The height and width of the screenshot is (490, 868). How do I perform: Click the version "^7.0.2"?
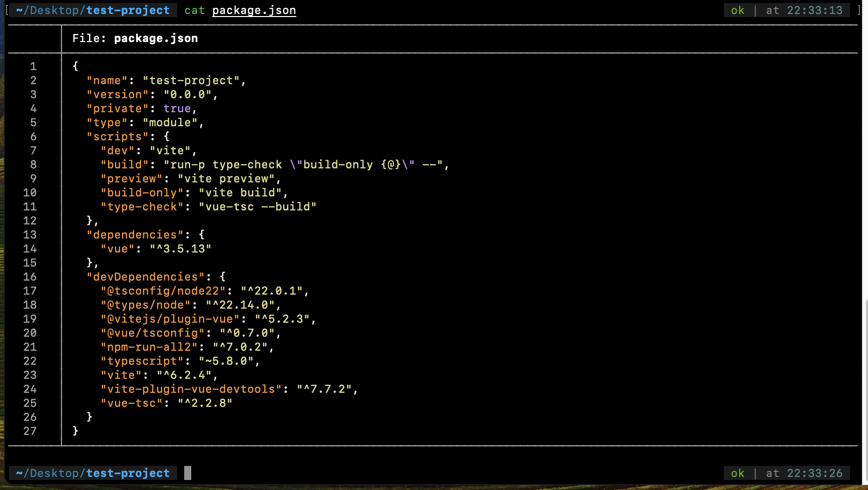click(x=240, y=347)
